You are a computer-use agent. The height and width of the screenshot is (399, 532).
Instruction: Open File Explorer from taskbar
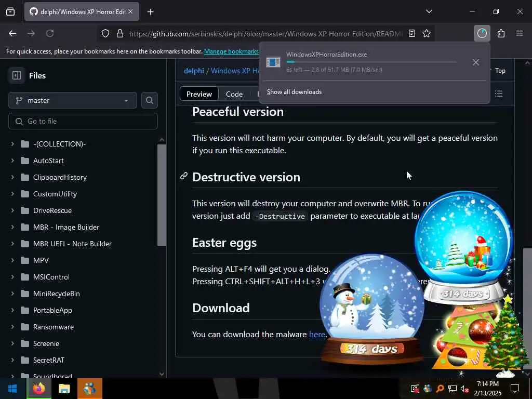64,389
